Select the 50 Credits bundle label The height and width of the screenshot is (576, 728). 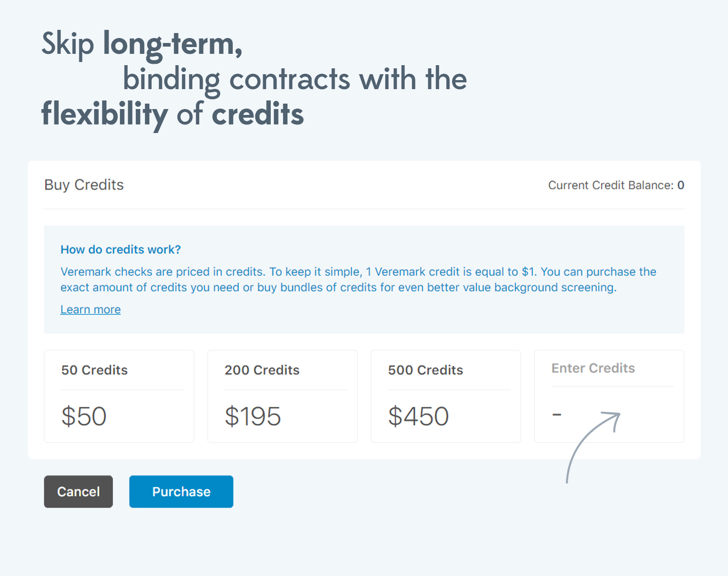95,370
